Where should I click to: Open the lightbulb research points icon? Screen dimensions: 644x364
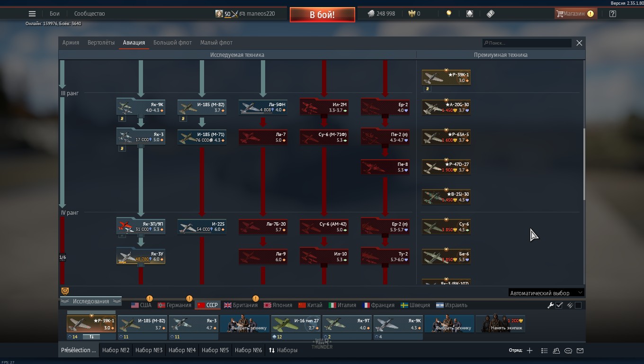tap(449, 14)
